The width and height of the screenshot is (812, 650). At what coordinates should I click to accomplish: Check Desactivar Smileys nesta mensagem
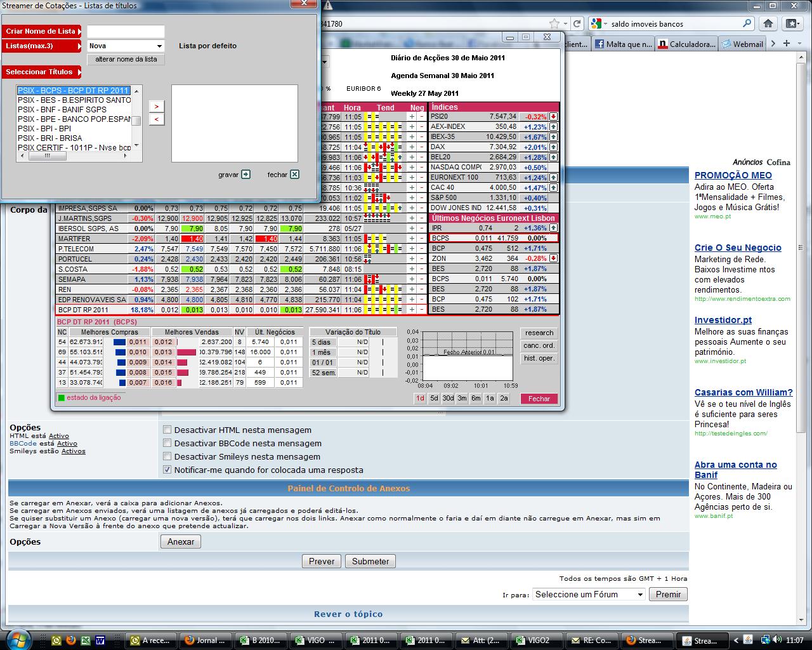pos(167,456)
